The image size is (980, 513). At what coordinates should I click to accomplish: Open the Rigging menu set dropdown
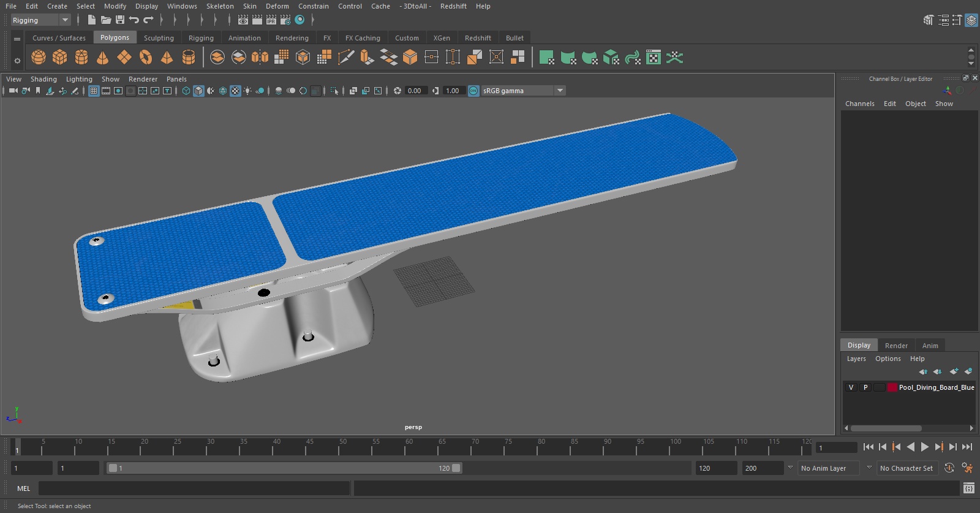tap(40, 20)
